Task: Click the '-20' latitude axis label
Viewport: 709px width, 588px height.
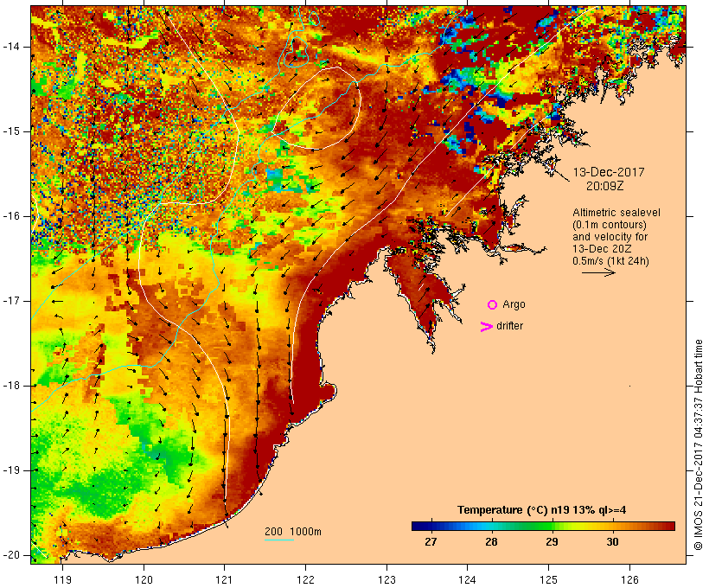Action: pyautogui.click(x=11, y=555)
